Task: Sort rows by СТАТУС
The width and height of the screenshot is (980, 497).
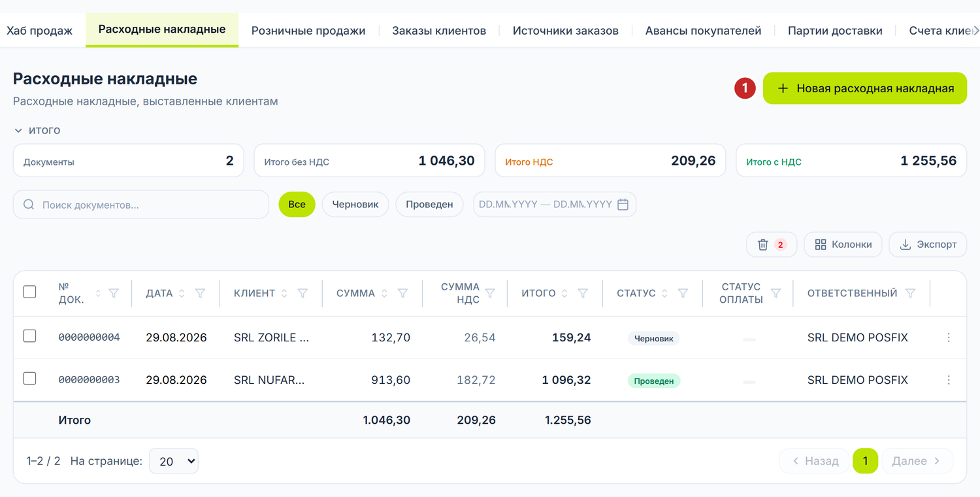Action: click(664, 294)
